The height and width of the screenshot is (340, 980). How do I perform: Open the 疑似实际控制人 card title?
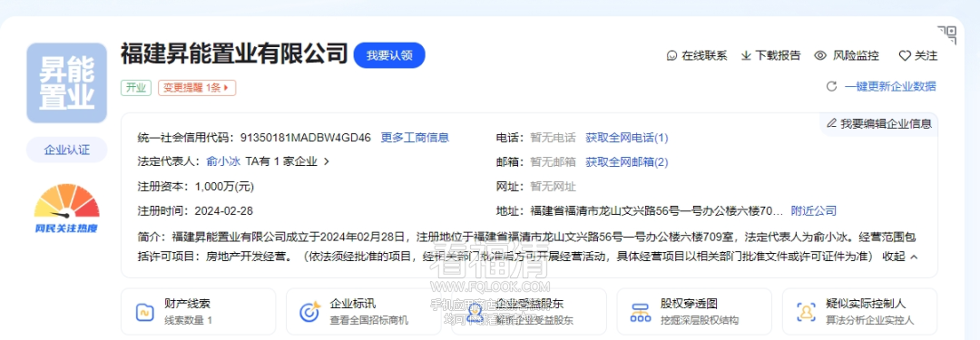click(866, 305)
